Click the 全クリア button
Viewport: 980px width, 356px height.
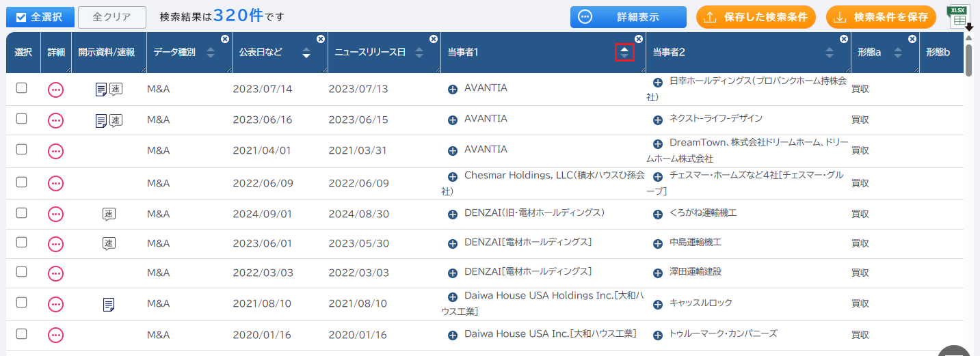tap(112, 17)
